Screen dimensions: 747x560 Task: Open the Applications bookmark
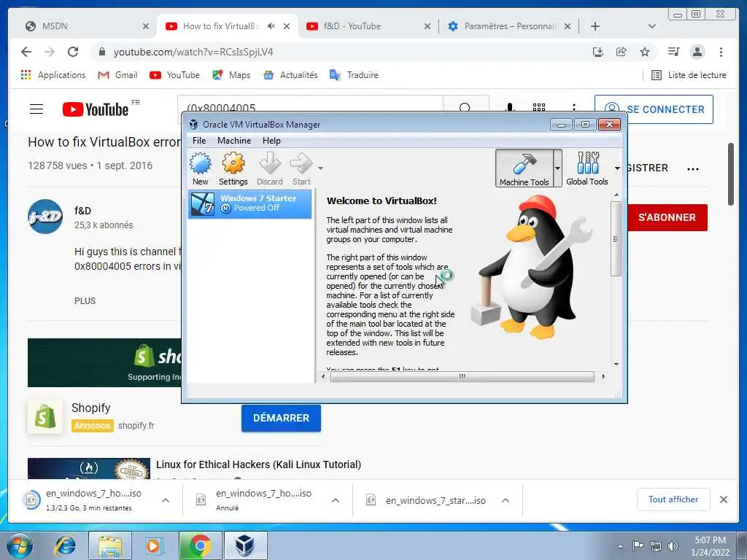[x=53, y=75]
